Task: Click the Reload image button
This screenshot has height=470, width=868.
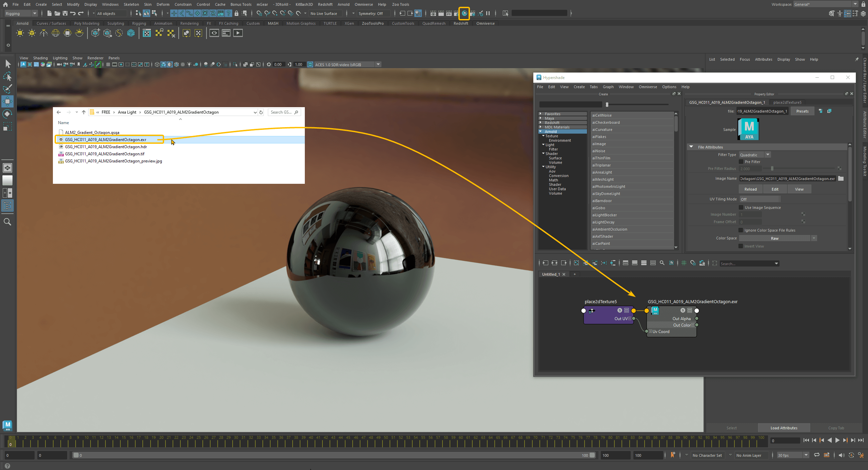Action: pyautogui.click(x=750, y=189)
